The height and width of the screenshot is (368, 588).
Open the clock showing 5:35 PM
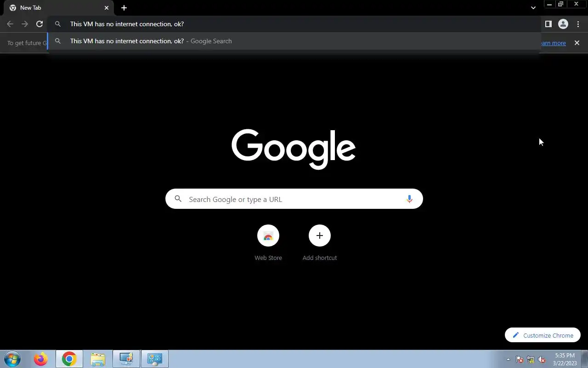(565, 359)
